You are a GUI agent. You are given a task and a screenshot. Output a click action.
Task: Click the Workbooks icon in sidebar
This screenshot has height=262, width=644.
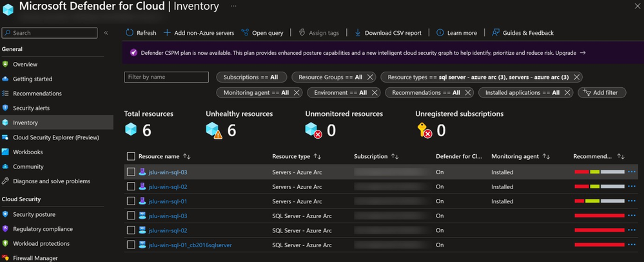[x=5, y=152]
